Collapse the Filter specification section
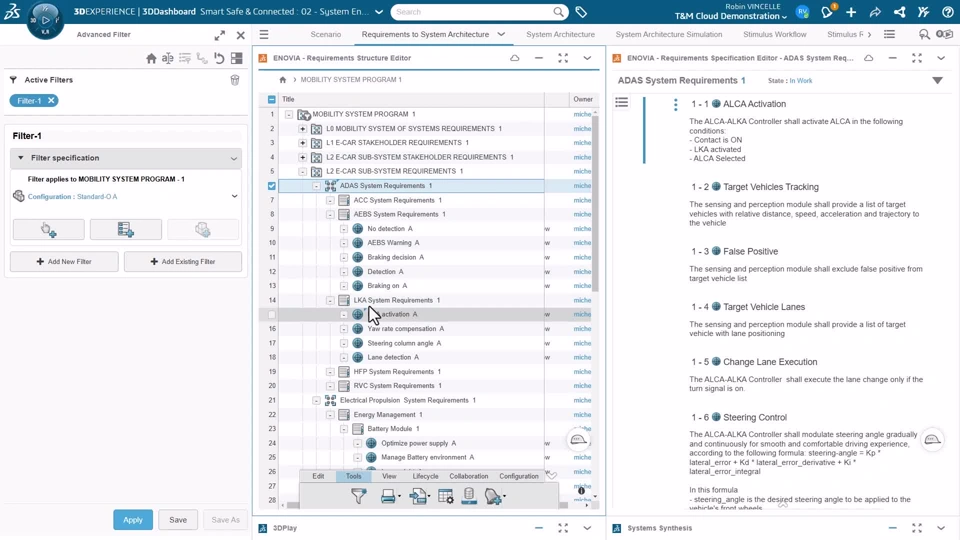960x540 pixels. click(21, 158)
